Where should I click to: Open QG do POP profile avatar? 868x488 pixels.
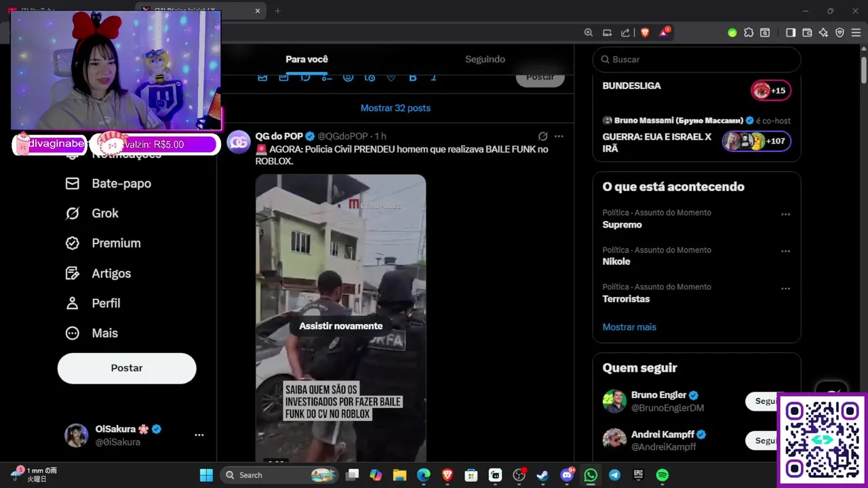(239, 142)
